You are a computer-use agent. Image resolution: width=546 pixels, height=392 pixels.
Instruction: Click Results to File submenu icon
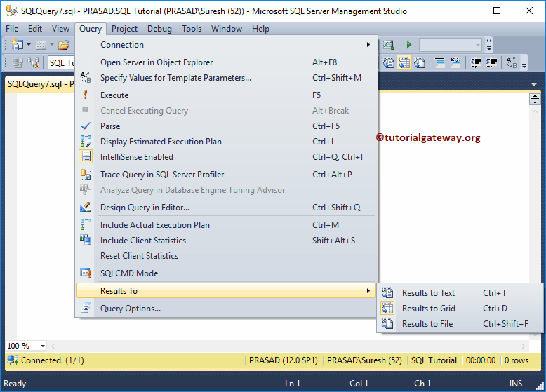(387, 323)
